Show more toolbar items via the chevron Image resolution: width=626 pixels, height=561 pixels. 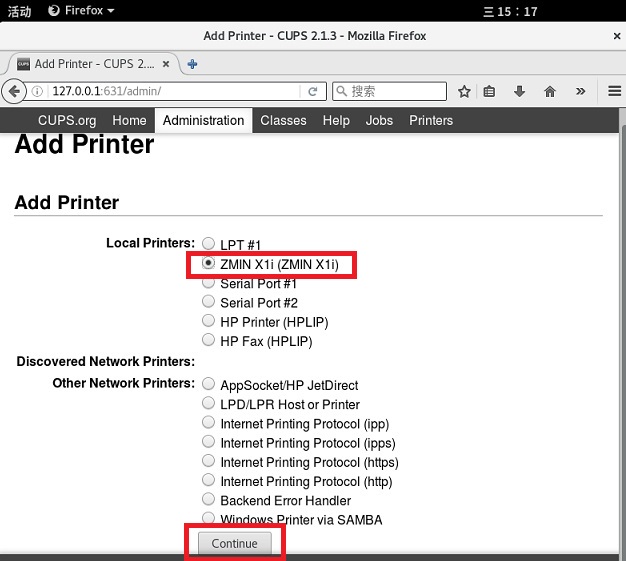[x=580, y=91]
